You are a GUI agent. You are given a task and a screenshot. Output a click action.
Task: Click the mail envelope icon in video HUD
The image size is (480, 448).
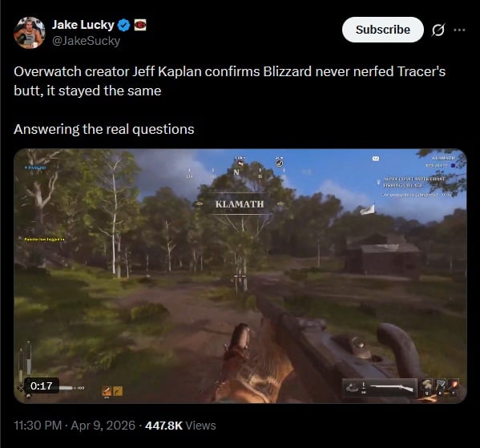coord(376,159)
